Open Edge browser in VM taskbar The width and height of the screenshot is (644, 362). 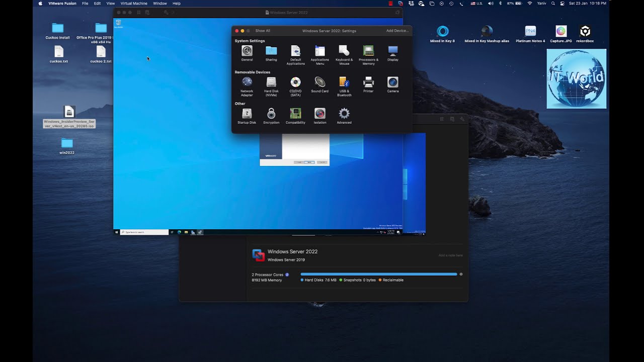click(x=180, y=232)
